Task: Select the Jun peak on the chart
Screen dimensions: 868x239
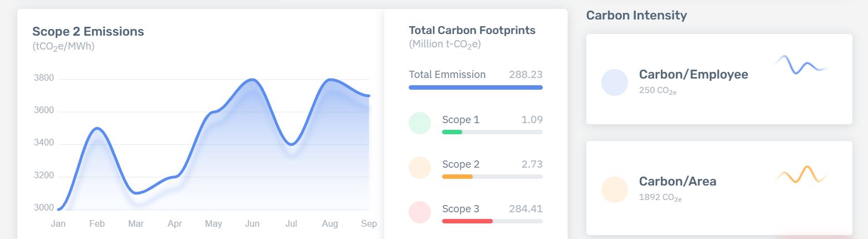Action: [x=252, y=80]
